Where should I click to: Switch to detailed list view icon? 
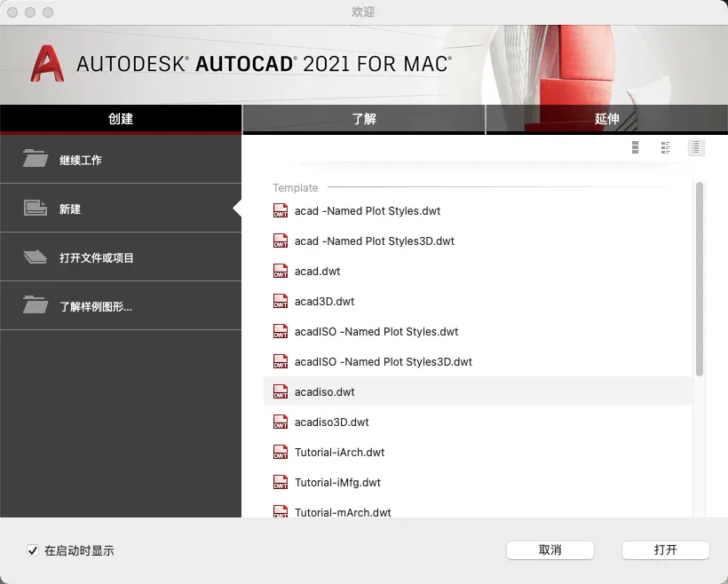666,147
